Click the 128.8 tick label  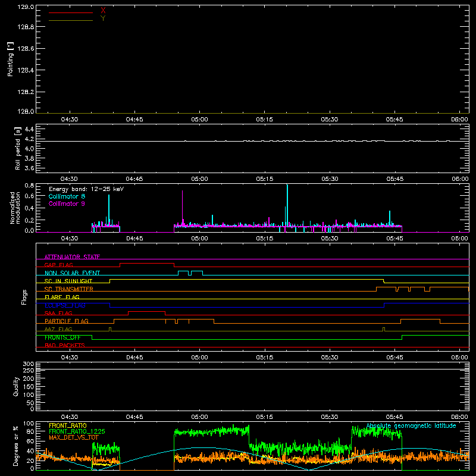(x=26, y=27)
